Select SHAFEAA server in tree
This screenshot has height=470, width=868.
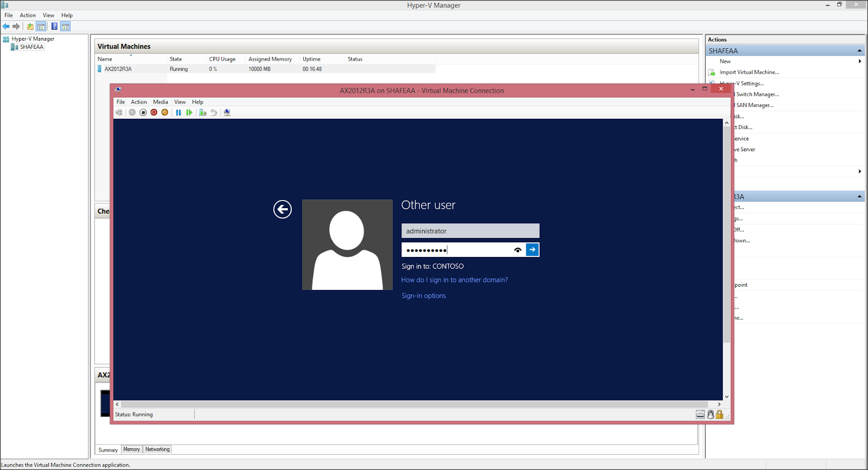[31, 47]
